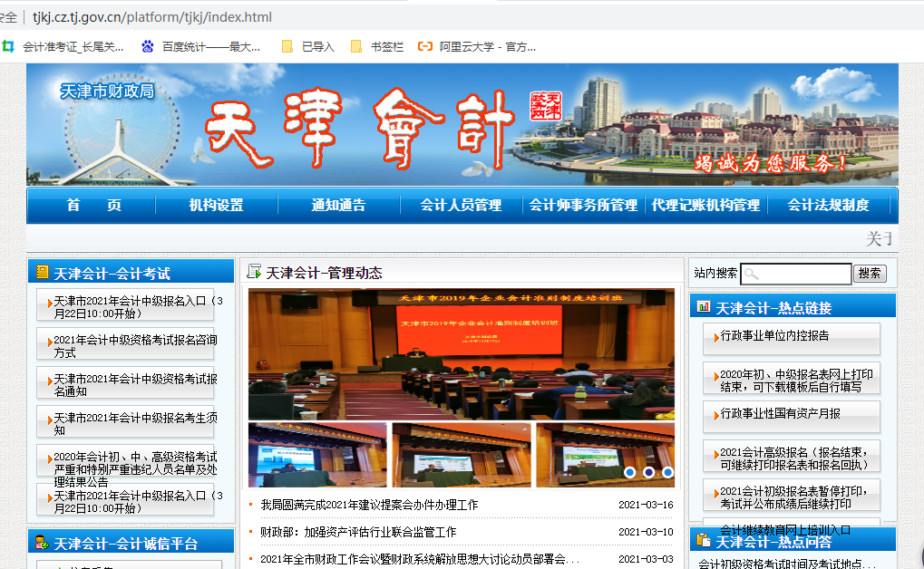This screenshot has width=924, height=569.
Task: Click the 百度统计 bookmark paw icon
Action: 148,46
